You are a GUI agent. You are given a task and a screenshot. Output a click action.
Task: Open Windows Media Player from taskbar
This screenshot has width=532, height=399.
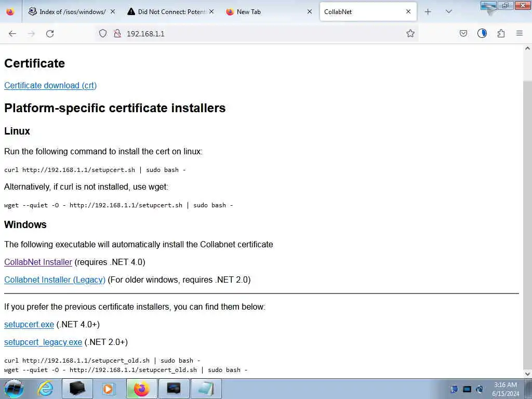(109, 389)
